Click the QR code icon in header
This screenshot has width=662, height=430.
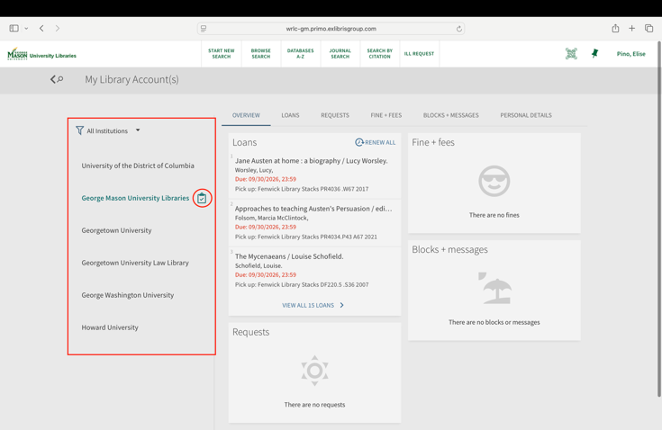tap(571, 54)
